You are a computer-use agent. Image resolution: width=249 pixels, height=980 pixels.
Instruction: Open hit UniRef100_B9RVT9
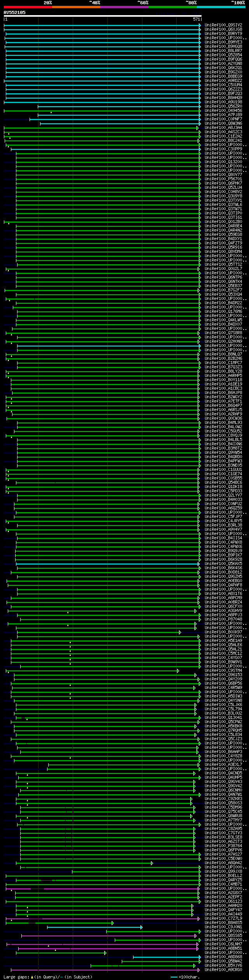223,33
